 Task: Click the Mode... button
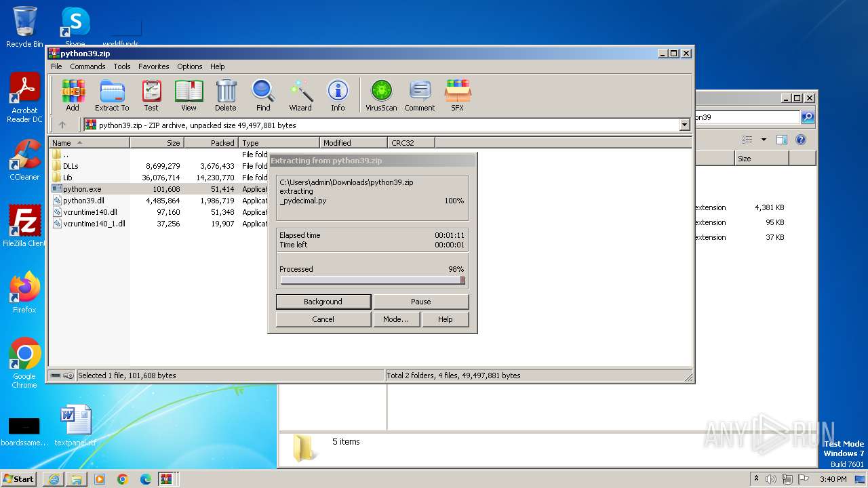pos(396,319)
